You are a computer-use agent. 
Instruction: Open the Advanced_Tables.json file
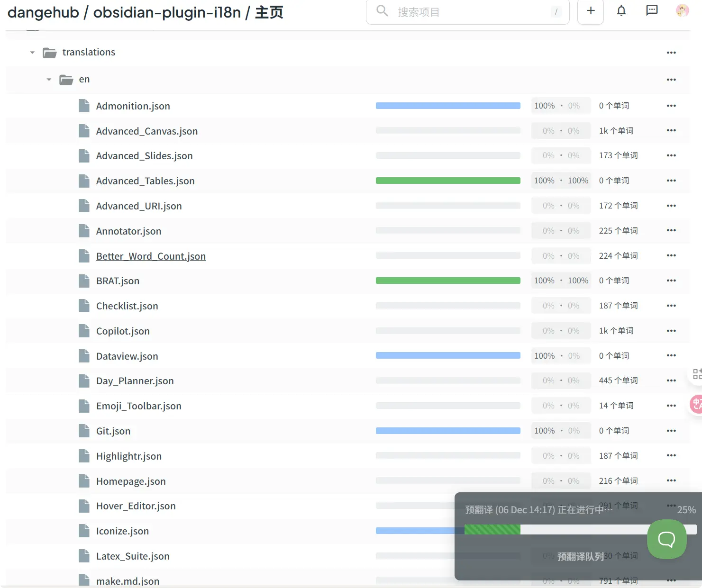click(x=145, y=181)
